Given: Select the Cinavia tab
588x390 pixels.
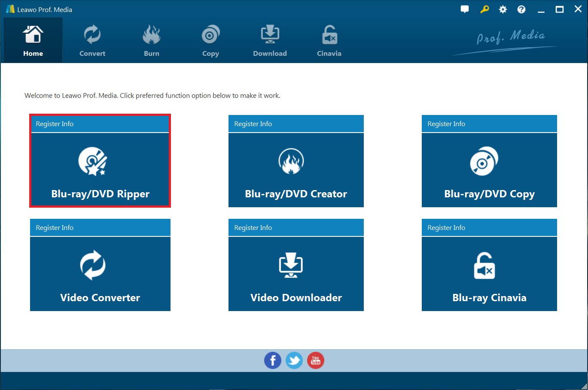Looking at the screenshot, I should 329,40.
